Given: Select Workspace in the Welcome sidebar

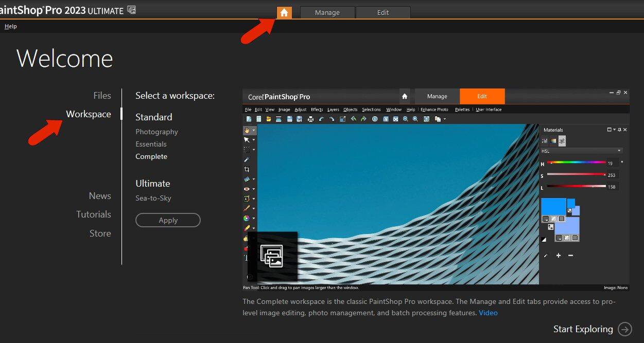Looking at the screenshot, I should pos(89,114).
